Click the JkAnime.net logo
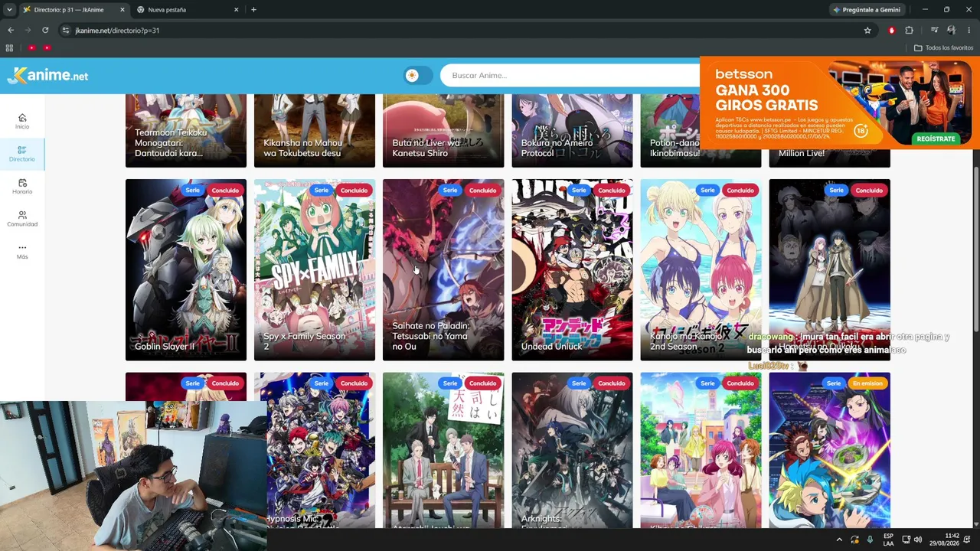 47,75
